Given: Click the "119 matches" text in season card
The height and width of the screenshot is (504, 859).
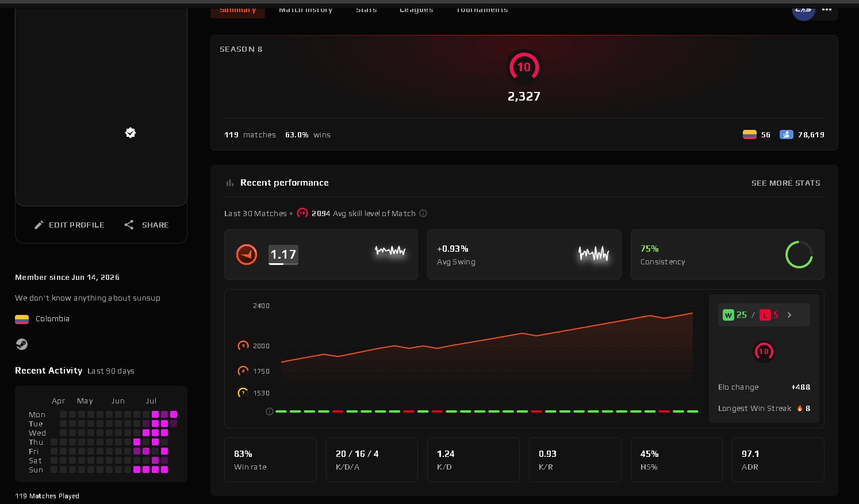Looking at the screenshot, I should point(250,135).
